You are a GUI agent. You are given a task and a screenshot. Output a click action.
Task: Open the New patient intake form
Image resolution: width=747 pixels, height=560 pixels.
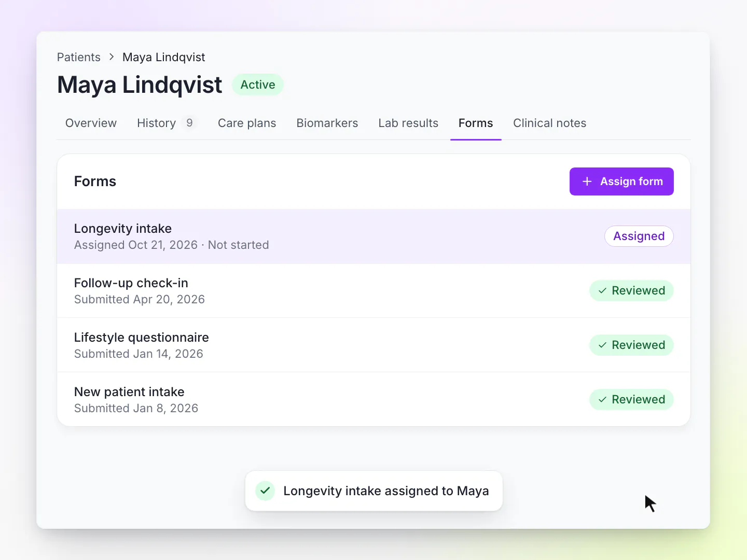[374, 400]
